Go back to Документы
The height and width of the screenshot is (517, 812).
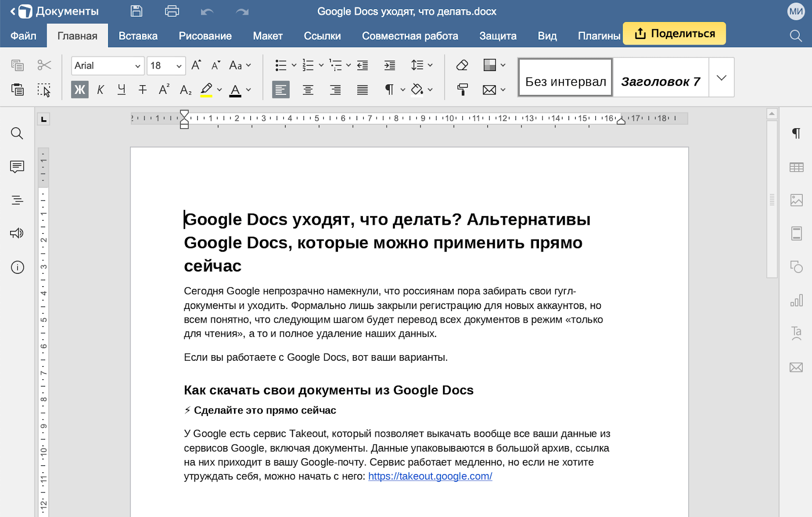(x=54, y=11)
